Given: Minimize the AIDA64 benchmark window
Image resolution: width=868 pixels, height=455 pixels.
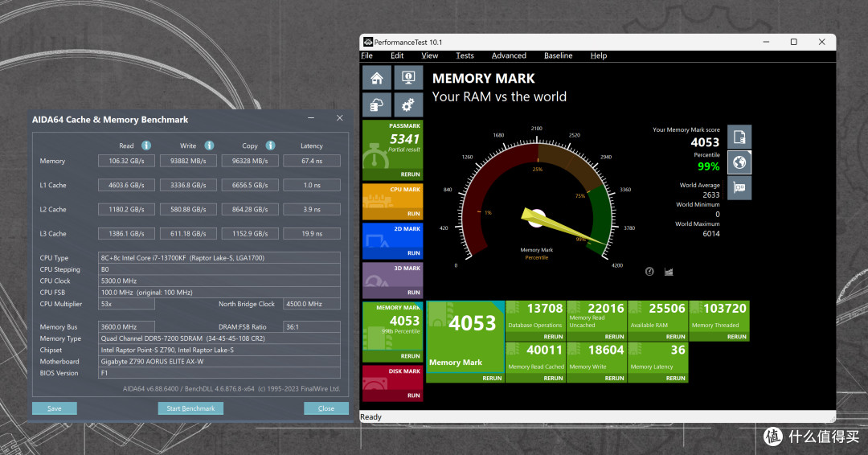Looking at the screenshot, I should click(311, 118).
